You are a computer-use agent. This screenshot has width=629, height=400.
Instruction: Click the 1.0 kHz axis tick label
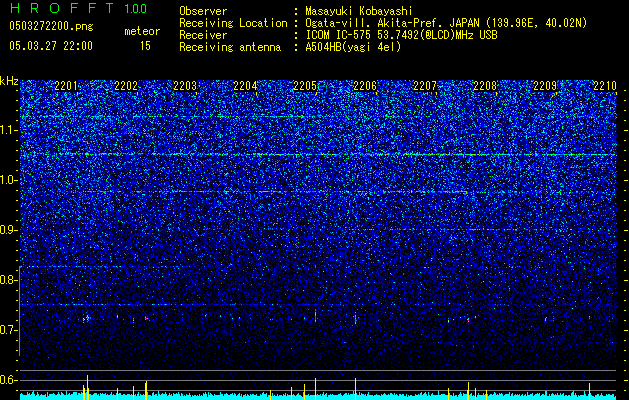click(x=9, y=180)
